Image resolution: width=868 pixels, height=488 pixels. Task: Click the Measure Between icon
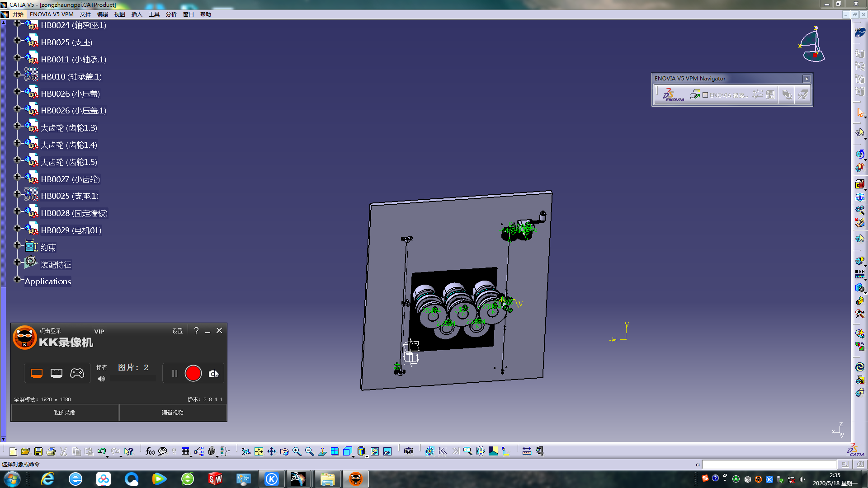(x=527, y=451)
